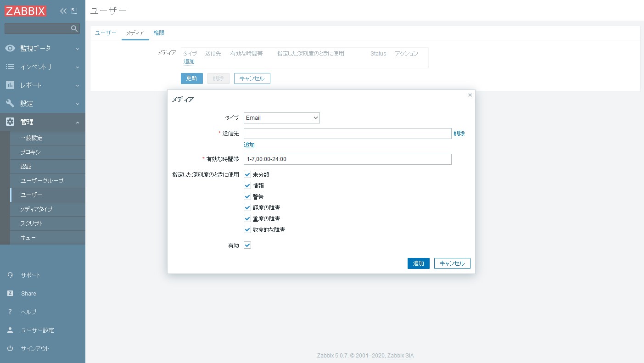
Task: Toggle kiosk mode icon next to collapse
Action: point(74,11)
